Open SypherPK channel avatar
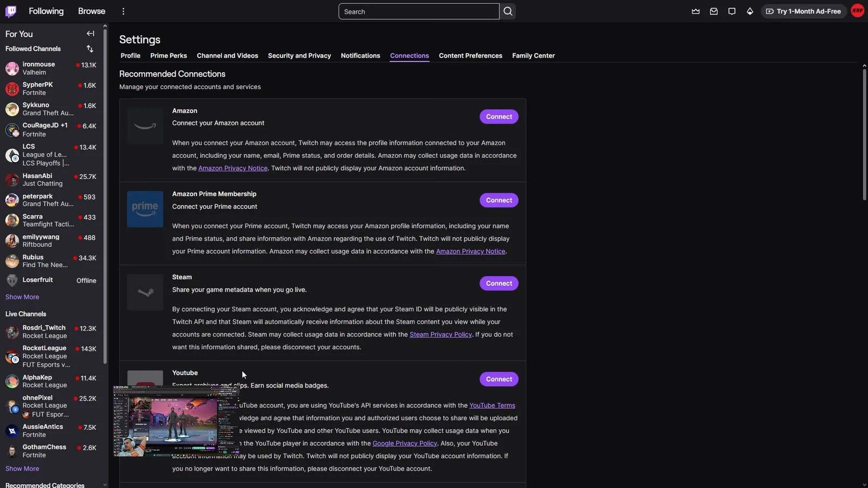Image resolution: width=868 pixels, height=488 pixels. tap(12, 89)
